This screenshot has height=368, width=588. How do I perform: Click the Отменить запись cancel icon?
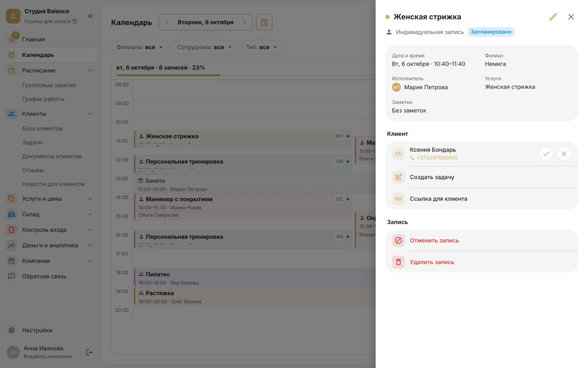coord(398,240)
